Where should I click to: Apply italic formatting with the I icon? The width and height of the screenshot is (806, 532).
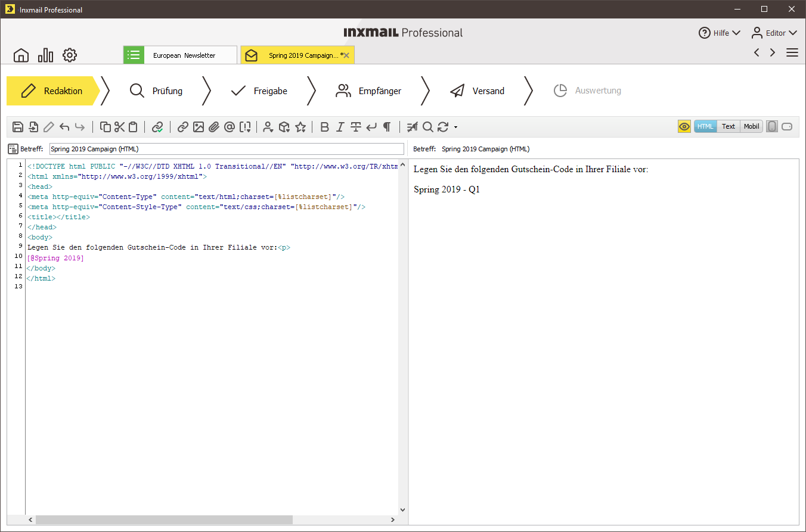(340, 127)
